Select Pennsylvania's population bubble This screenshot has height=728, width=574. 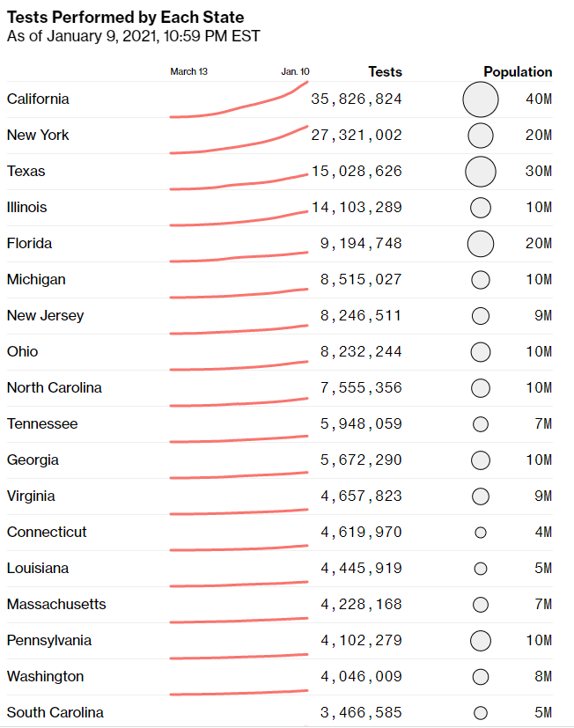pos(480,641)
